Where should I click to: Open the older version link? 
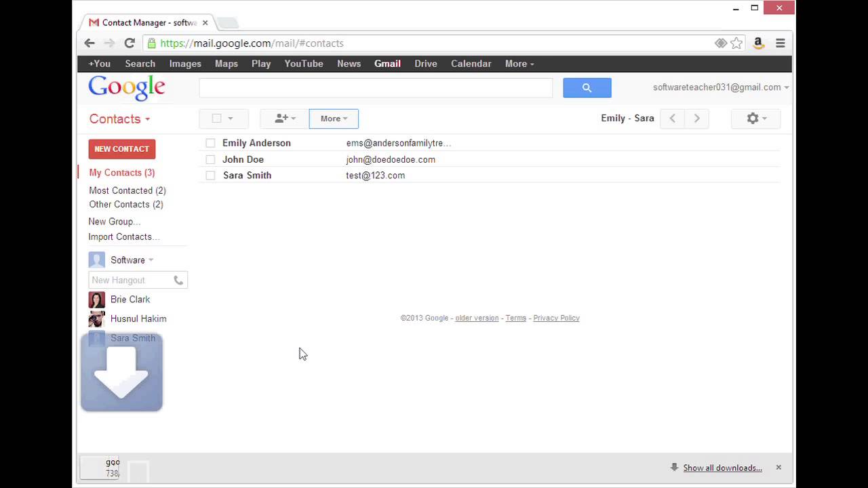coord(477,318)
